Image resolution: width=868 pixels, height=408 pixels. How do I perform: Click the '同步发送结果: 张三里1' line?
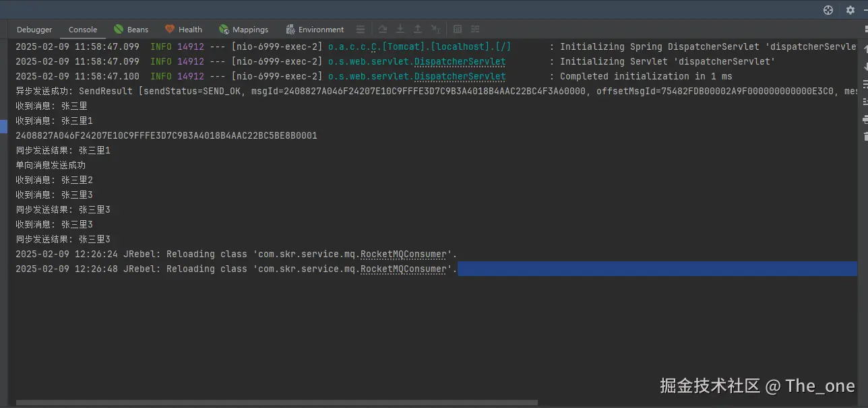click(x=63, y=150)
